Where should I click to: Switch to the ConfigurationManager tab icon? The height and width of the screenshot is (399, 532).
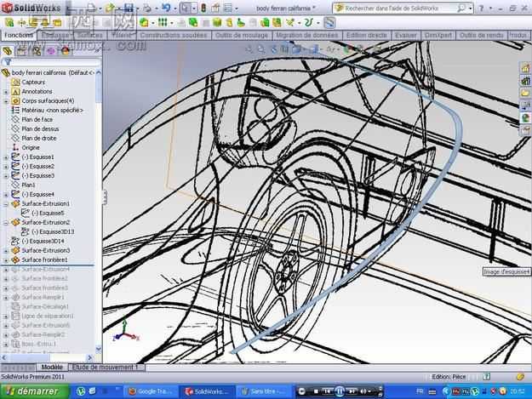pos(36,51)
